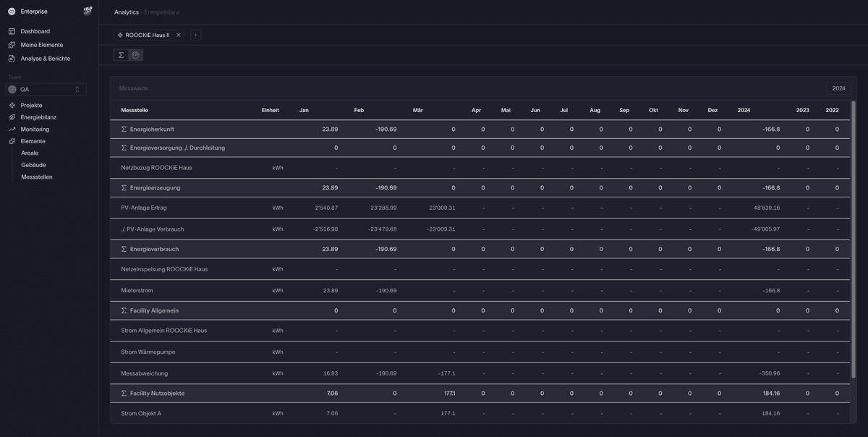Select the ROOCKiE Haus II chip
868x437 pixels.
[x=147, y=35]
